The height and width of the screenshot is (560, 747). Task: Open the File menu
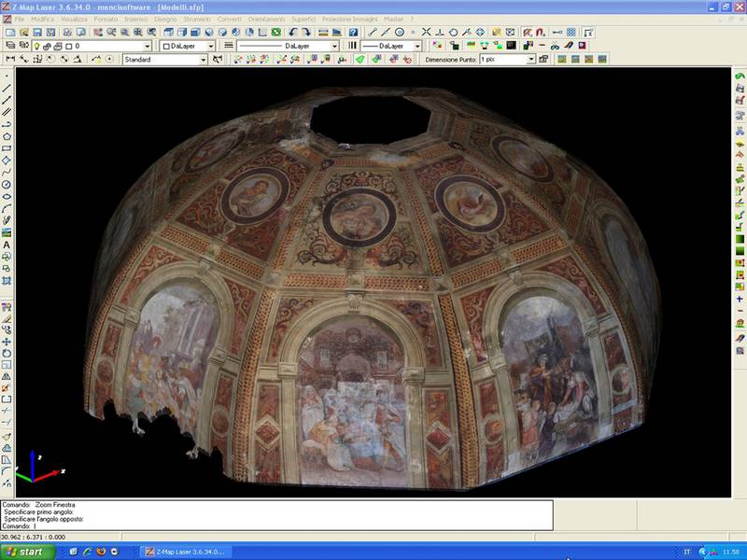click(x=19, y=19)
